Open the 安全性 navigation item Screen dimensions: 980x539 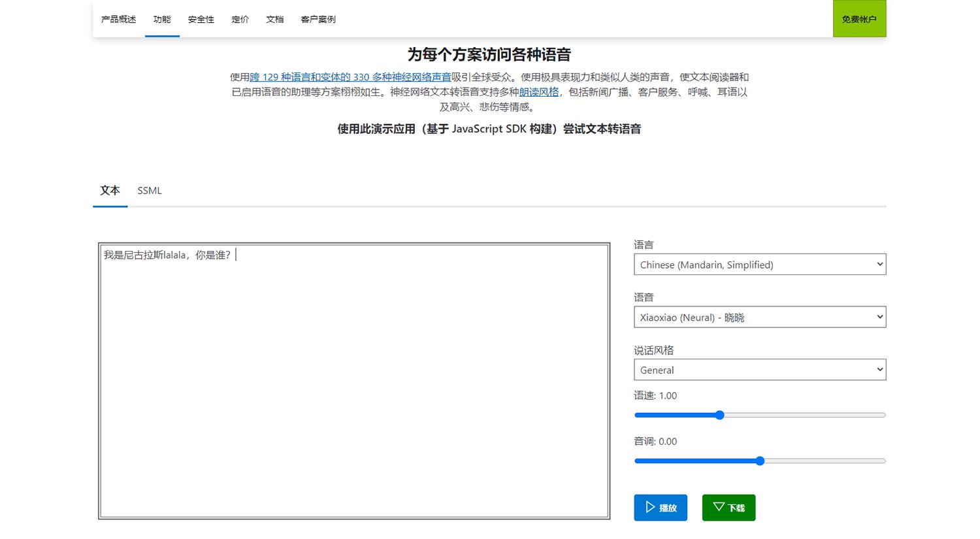tap(200, 19)
